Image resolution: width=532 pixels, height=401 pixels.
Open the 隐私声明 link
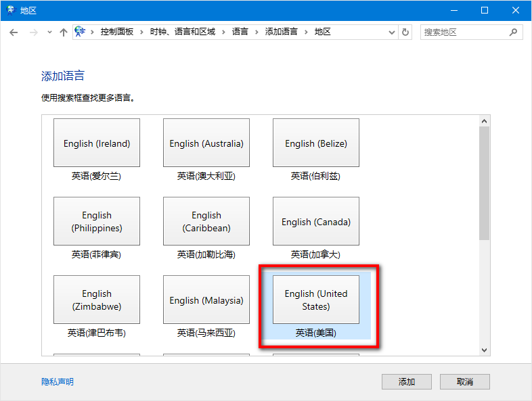(x=58, y=382)
